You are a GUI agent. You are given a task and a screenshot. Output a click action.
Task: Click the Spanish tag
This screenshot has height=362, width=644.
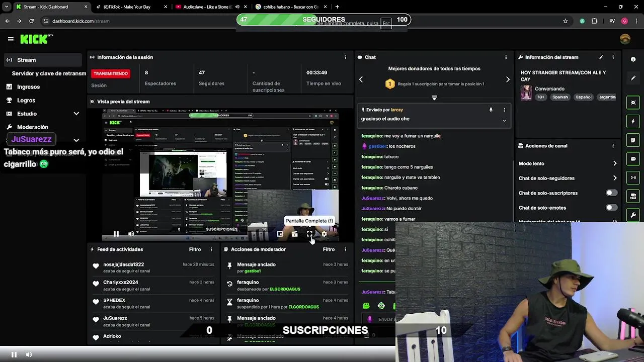point(560,97)
